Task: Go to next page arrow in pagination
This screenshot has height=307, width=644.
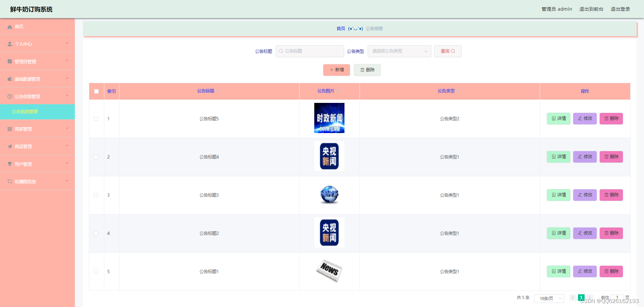Action: coord(589,298)
